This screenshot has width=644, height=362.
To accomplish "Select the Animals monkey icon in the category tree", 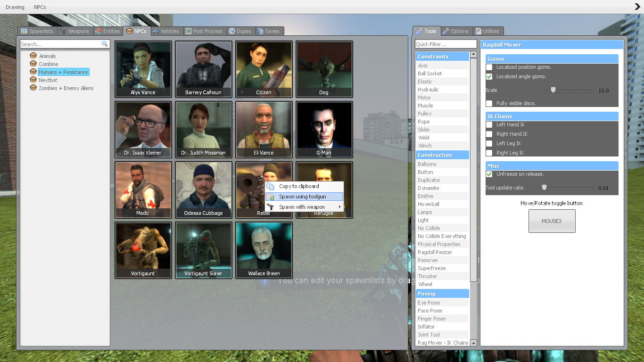I will 33,56.
